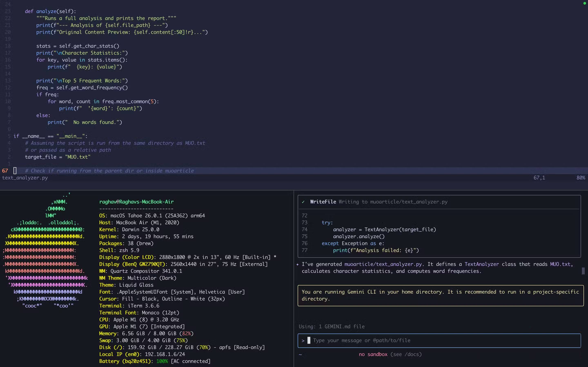The width and height of the screenshot is (588, 367).
Task: Click the scrollbar thumb in the Gemini pane
Action: pyautogui.click(x=583, y=271)
